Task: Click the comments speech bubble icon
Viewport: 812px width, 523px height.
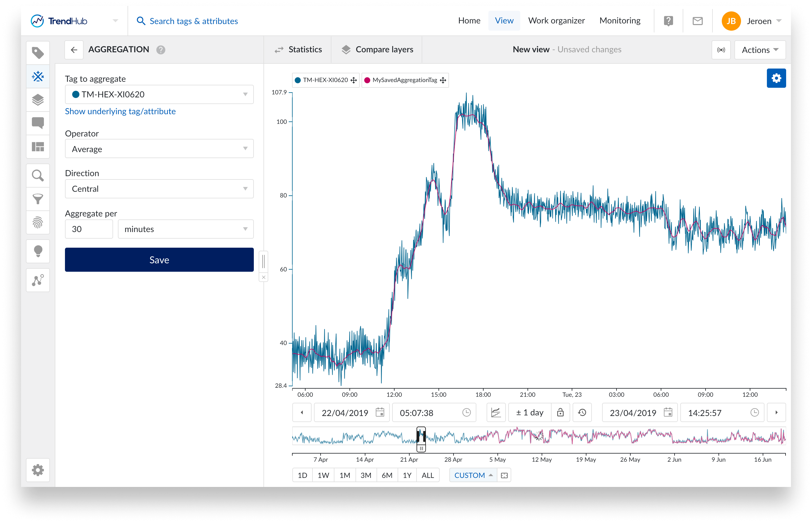Action: (38, 123)
